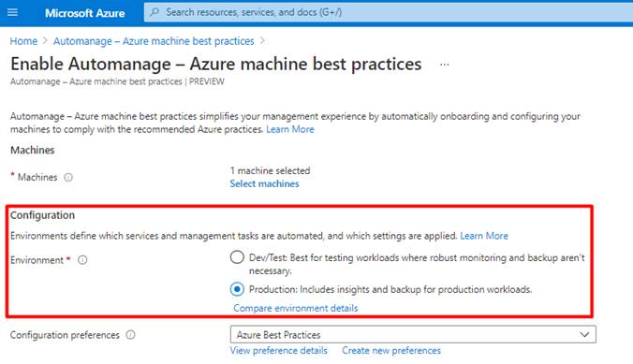Show info tooltip for the Environment field
The height and width of the screenshot is (364, 633).
pyautogui.click(x=82, y=260)
